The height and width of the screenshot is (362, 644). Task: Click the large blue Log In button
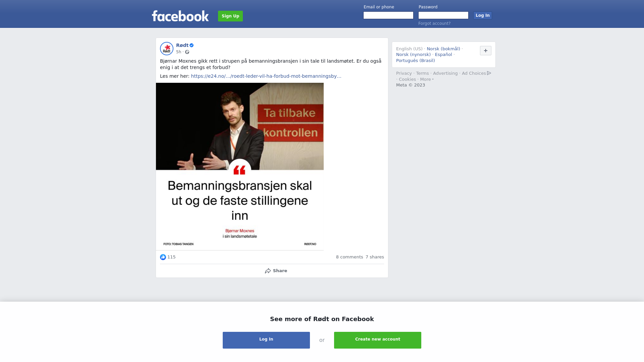tap(266, 340)
